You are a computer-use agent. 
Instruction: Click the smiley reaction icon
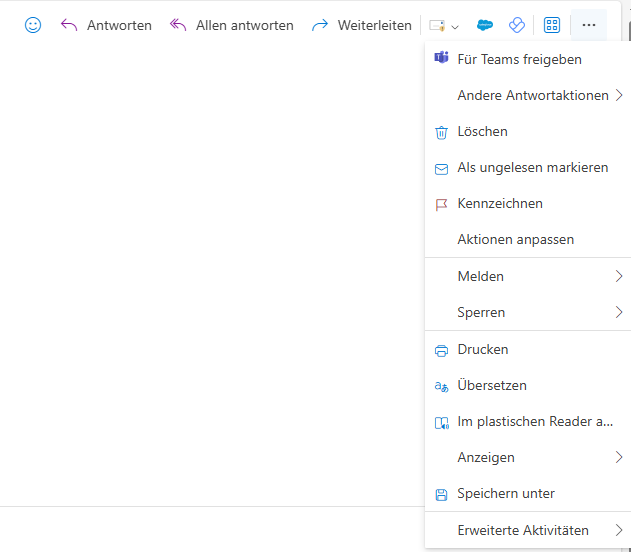tap(33, 25)
